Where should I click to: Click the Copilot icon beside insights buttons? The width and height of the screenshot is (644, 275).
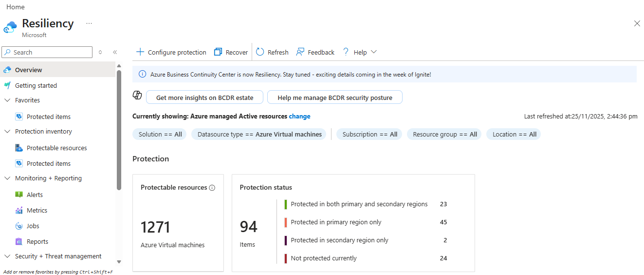pos(137,95)
